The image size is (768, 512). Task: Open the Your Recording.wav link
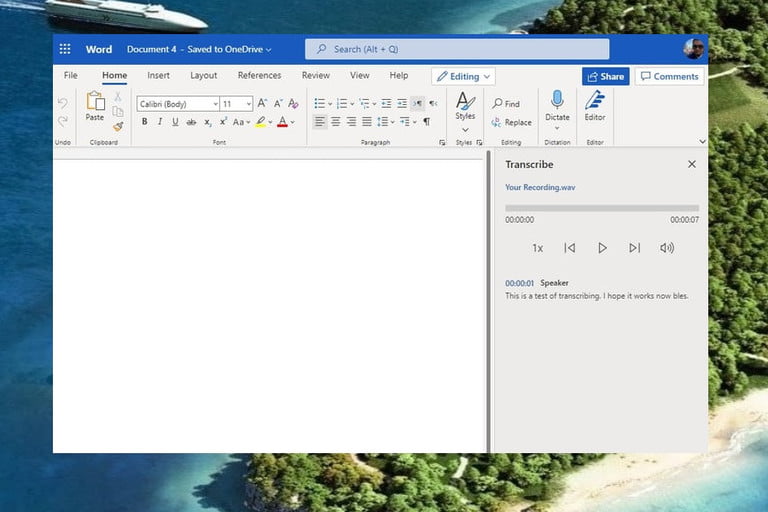(x=540, y=187)
